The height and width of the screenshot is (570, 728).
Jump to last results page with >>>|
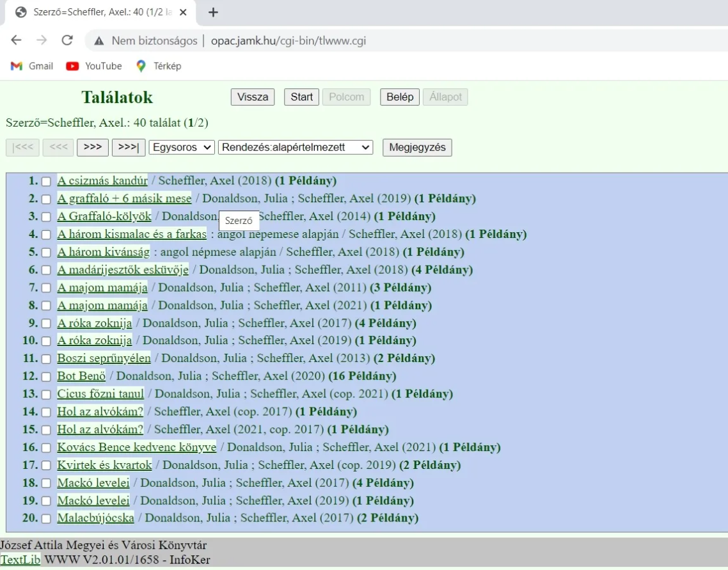pos(129,148)
